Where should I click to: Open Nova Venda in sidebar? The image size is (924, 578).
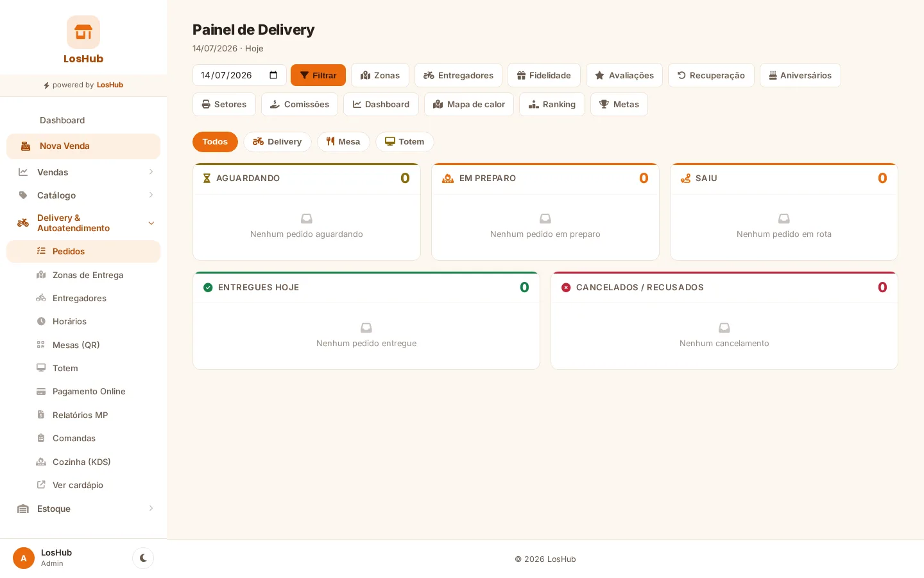83,146
